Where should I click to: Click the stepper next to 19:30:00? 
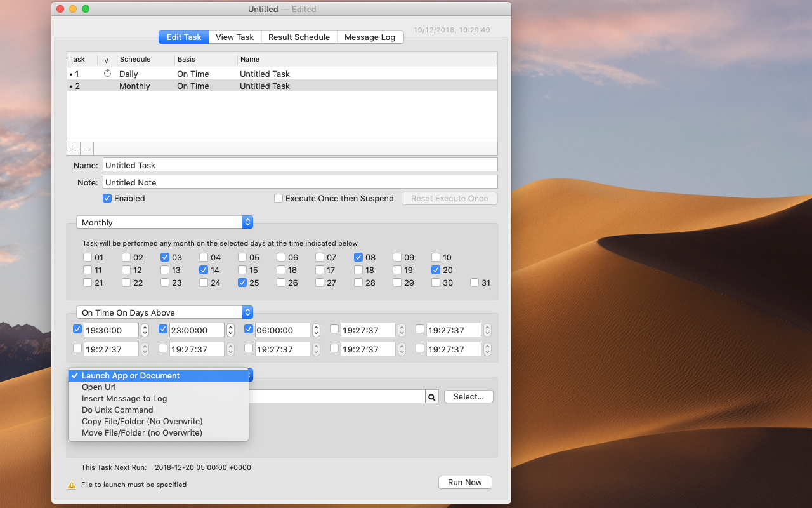click(145, 330)
